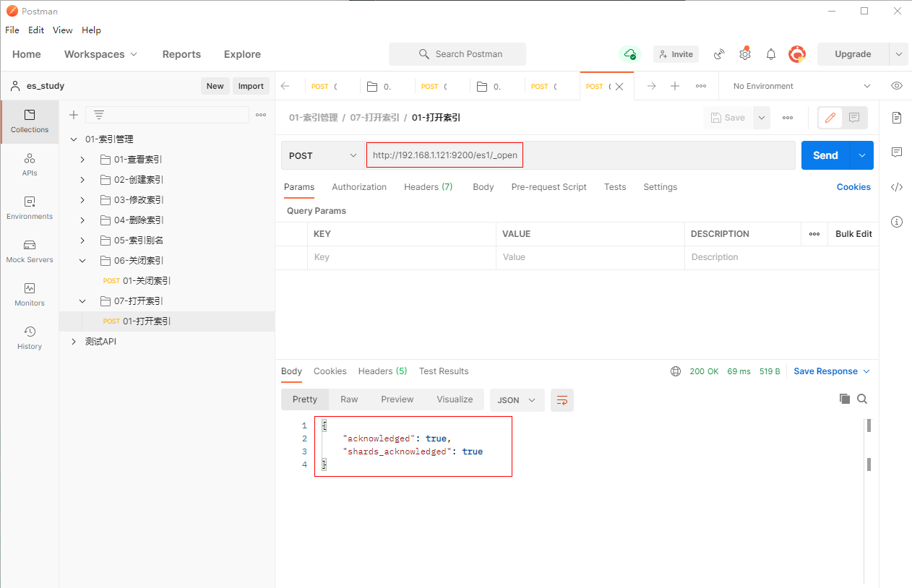The width and height of the screenshot is (912, 588).
Task: Toggle the comments mode button
Action: point(854,118)
